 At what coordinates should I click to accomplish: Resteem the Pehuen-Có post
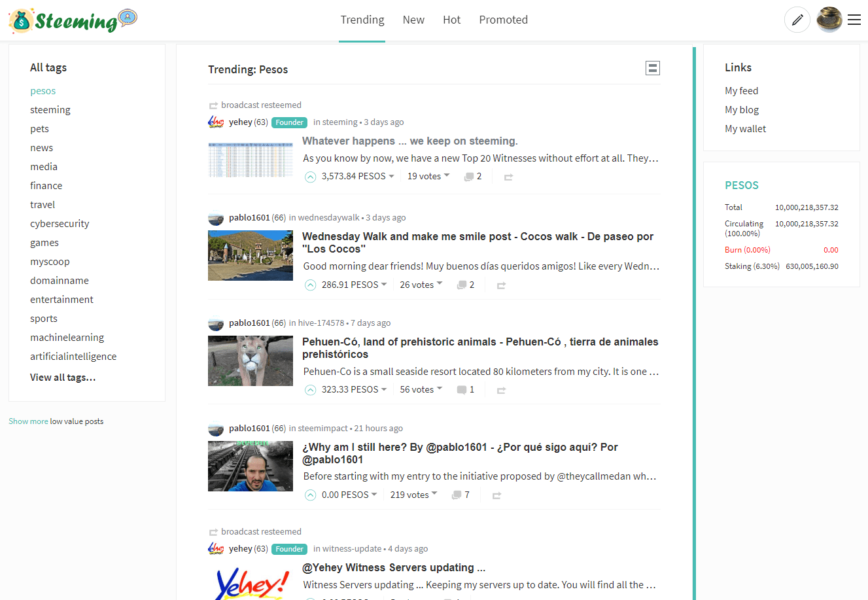[501, 390]
